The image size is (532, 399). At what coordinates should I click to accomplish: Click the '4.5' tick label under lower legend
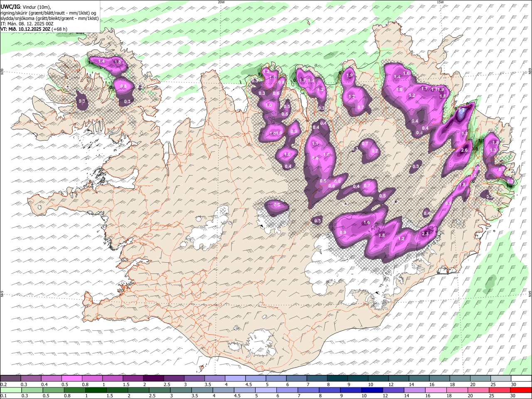pos(237,396)
